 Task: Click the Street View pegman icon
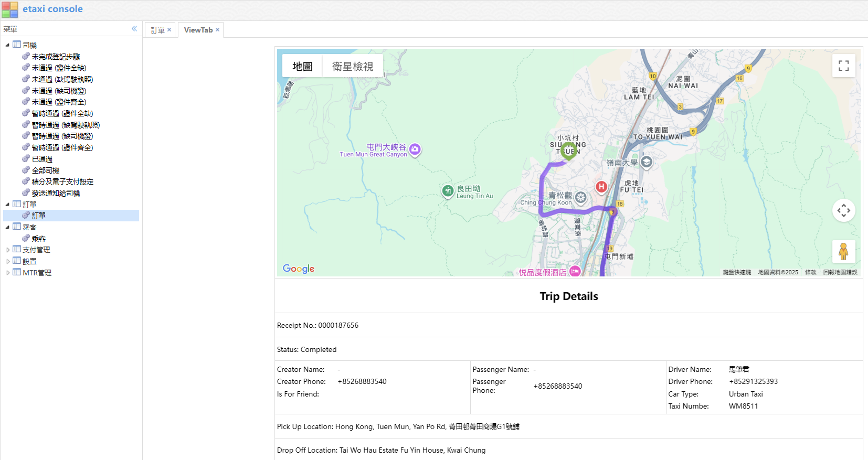tap(843, 251)
